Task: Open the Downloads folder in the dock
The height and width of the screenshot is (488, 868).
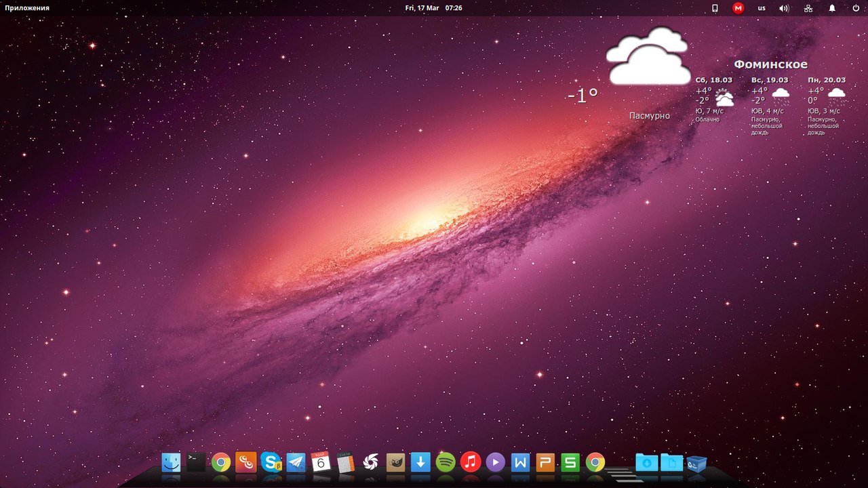Action: [x=646, y=463]
